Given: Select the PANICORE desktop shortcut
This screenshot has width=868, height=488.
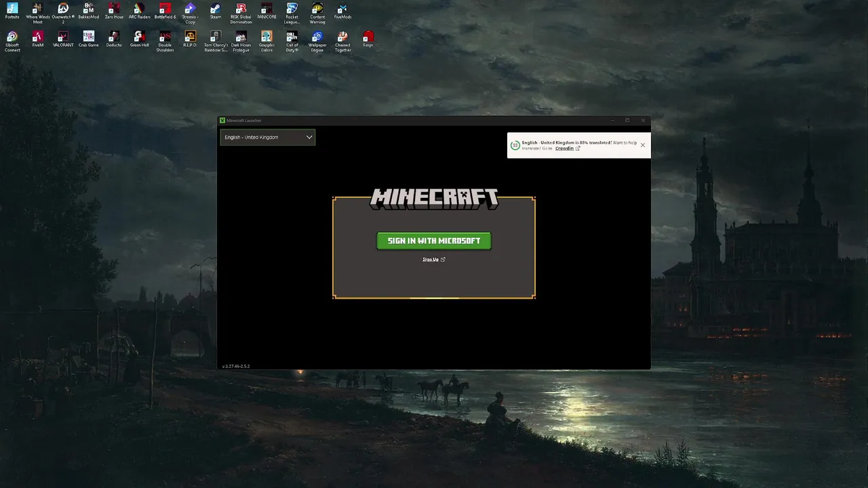Looking at the screenshot, I should pyautogui.click(x=267, y=11).
